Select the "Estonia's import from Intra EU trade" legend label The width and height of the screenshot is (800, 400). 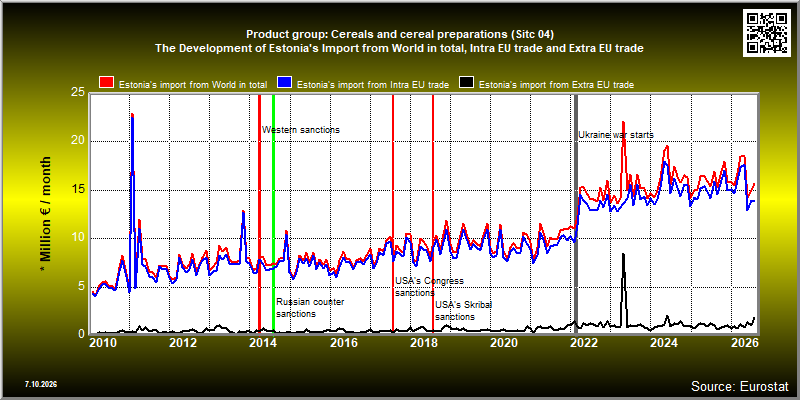coord(372,85)
